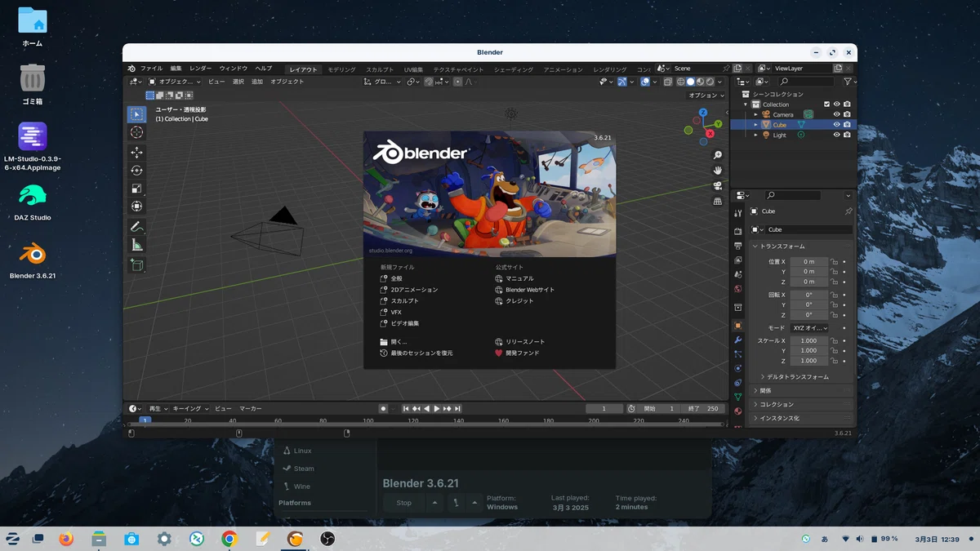Open the viewport Options dropdown

coord(704,95)
